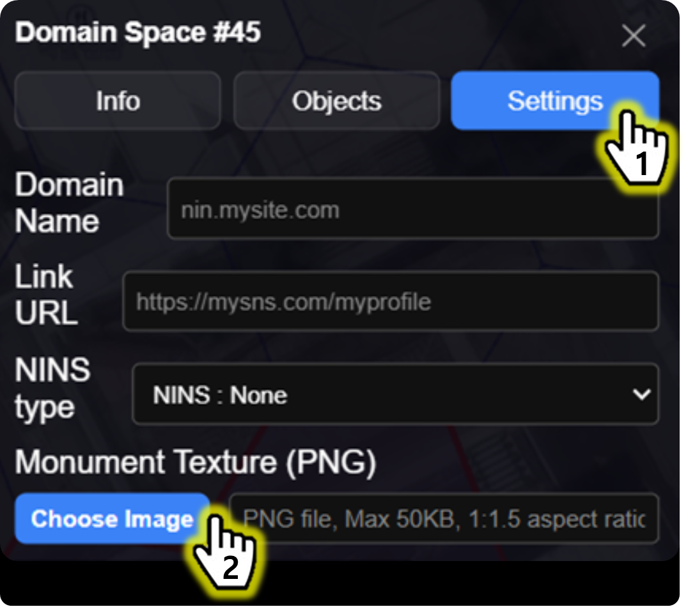Click the https://mysns.com/myprofile placeholder text
Screen dimensions: 695x616
pos(283,302)
